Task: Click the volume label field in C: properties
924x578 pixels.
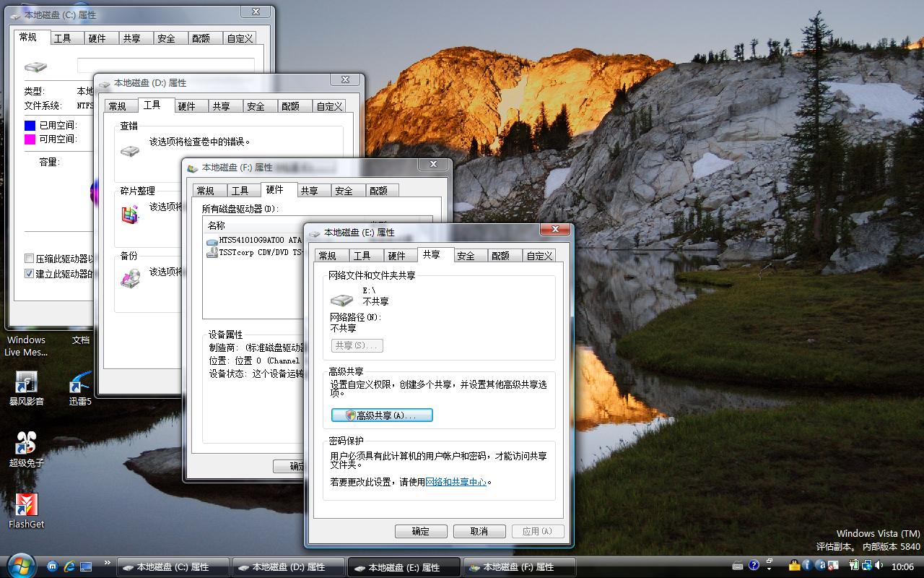Action: [165, 66]
